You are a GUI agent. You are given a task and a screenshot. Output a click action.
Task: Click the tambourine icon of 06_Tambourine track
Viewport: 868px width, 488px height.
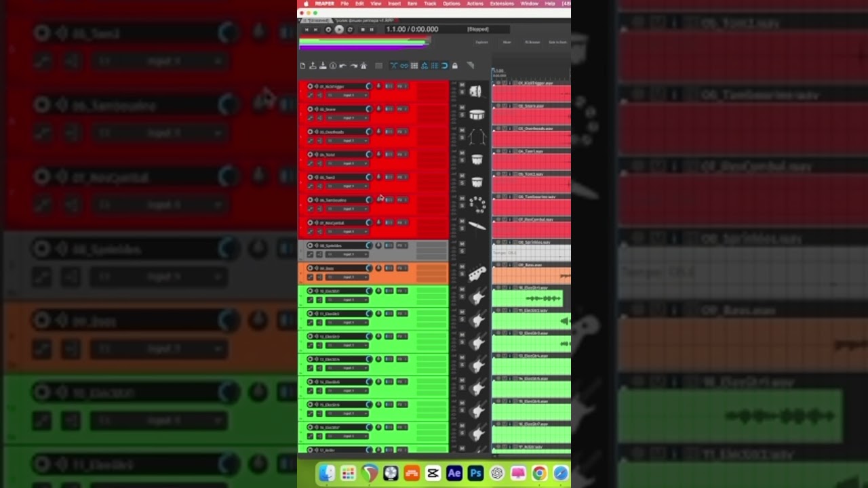(477, 204)
